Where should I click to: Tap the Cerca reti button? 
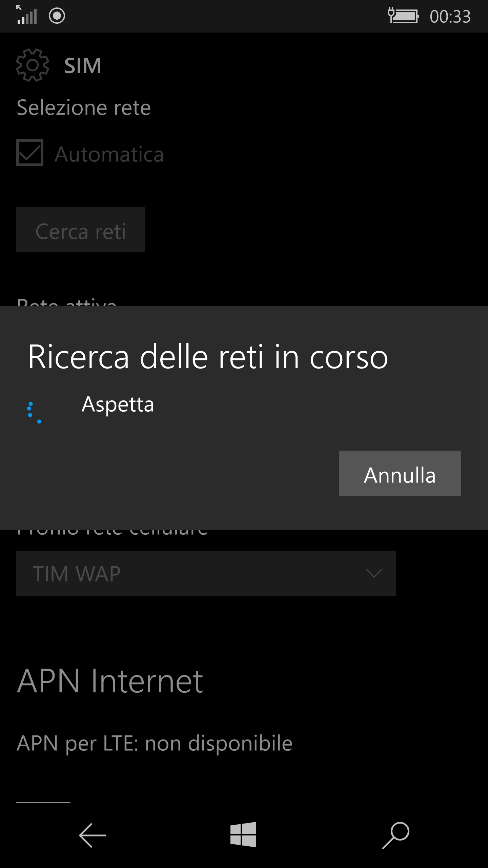pyautogui.click(x=81, y=230)
